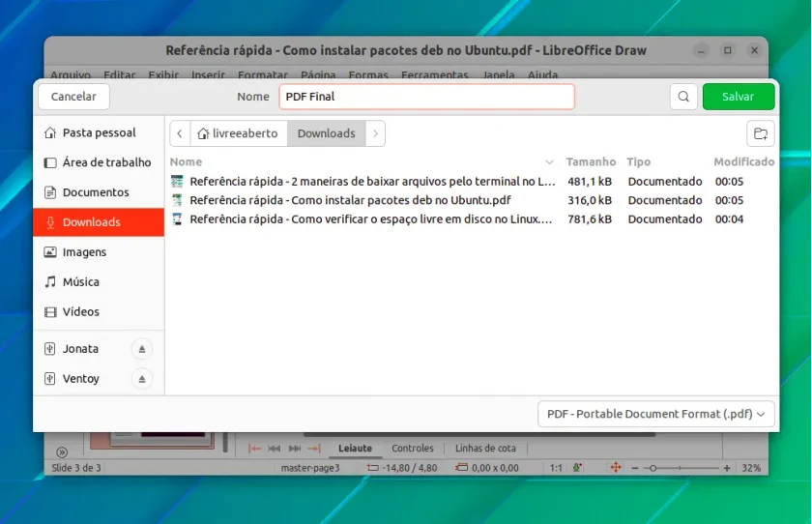The width and height of the screenshot is (812, 524).
Task: Focus the Nome text field containing PDF Final
Action: tap(426, 97)
